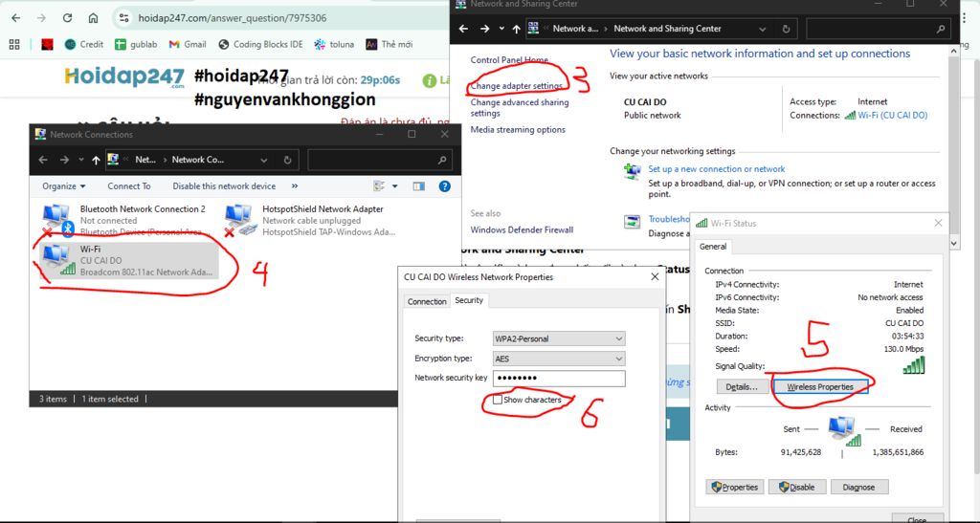Open the Credit bookmark

[x=84, y=44]
